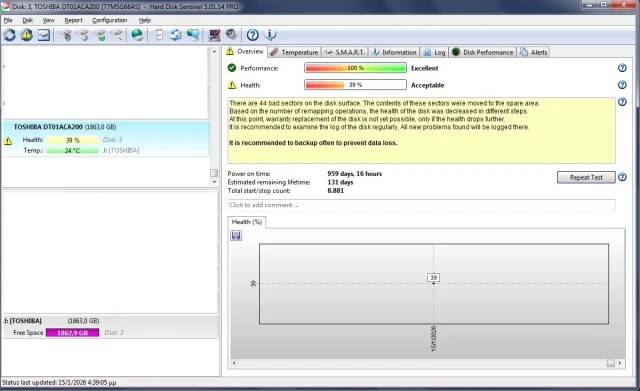Open the Disk menu

[x=28, y=20]
